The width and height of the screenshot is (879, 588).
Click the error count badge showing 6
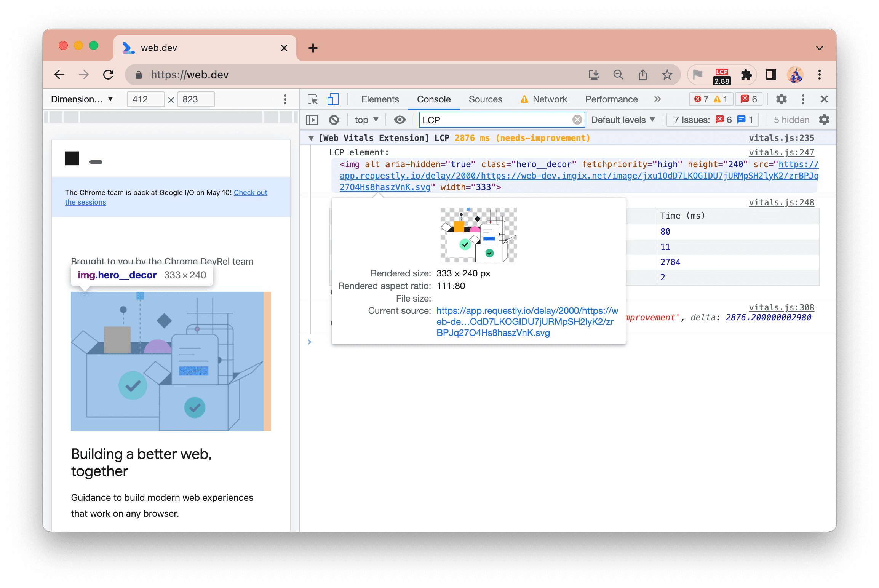749,100
